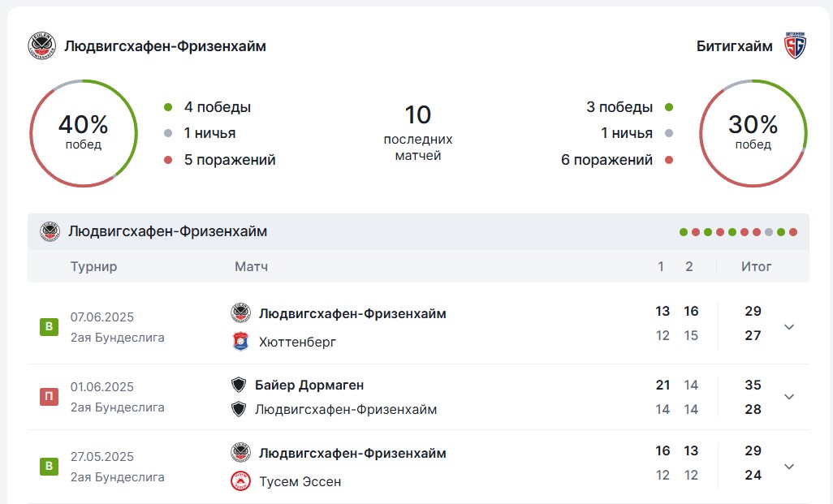This screenshot has width=833, height=504.
Task: Expand the 07.06.2025 match against Хюттенберг
Action: point(789,326)
